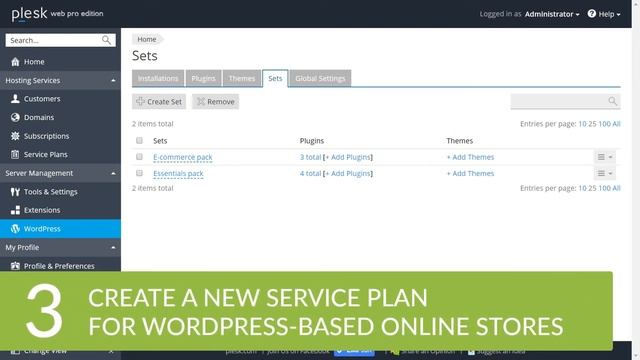Toggle the select-all checkbox in header
640x360 pixels.
pos(139,140)
